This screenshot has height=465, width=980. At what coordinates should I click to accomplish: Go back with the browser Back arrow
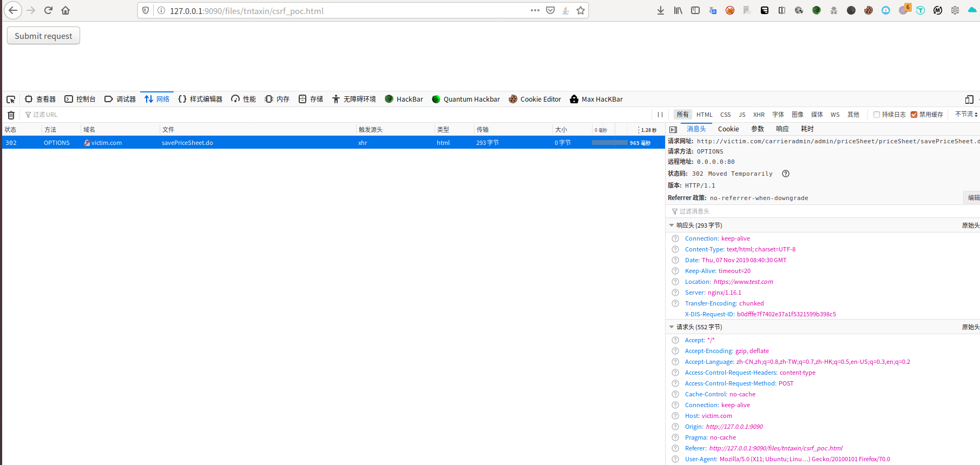click(x=13, y=10)
